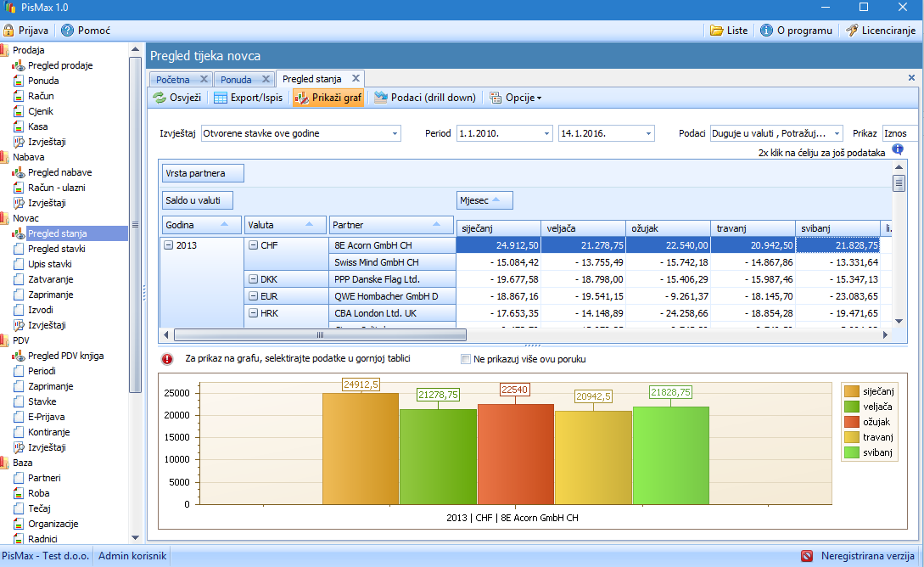This screenshot has height=567, width=924.
Task: Close the Ponuda tab
Action: (x=266, y=79)
